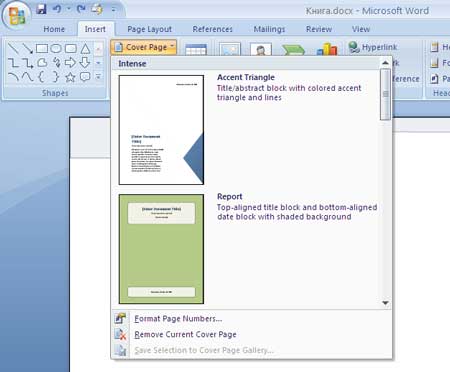The image size is (450, 372).
Task: Select the oval shape
Action: tap(56, 49)
